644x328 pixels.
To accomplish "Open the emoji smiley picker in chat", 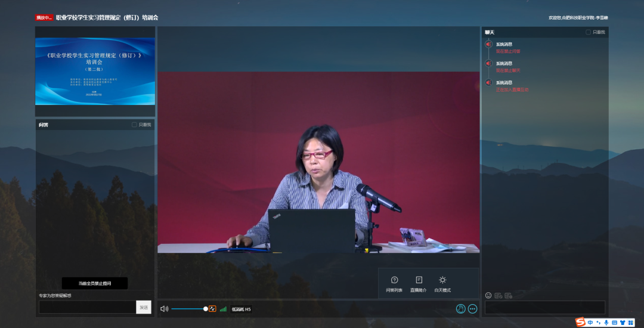I will (x=488, y=295).
